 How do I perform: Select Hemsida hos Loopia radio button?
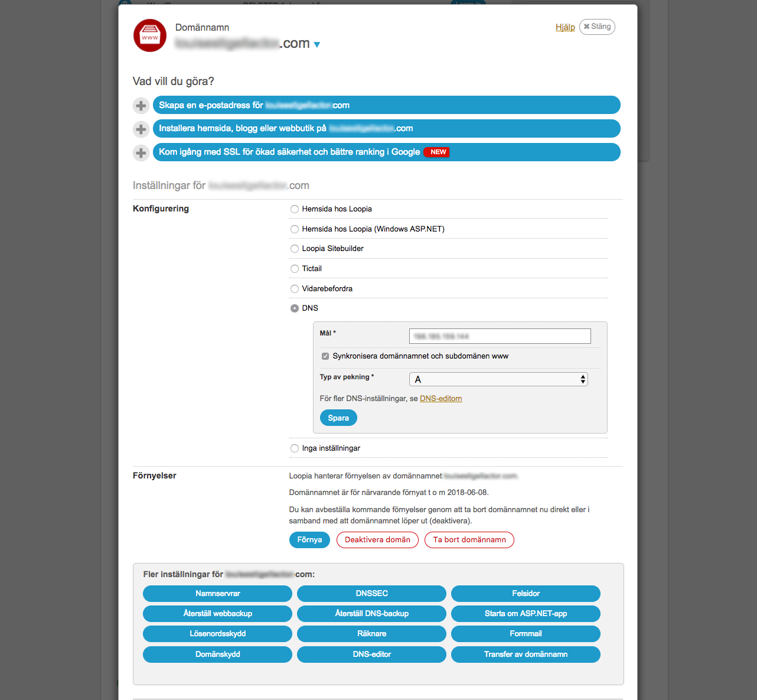click(x=295, y=209)
